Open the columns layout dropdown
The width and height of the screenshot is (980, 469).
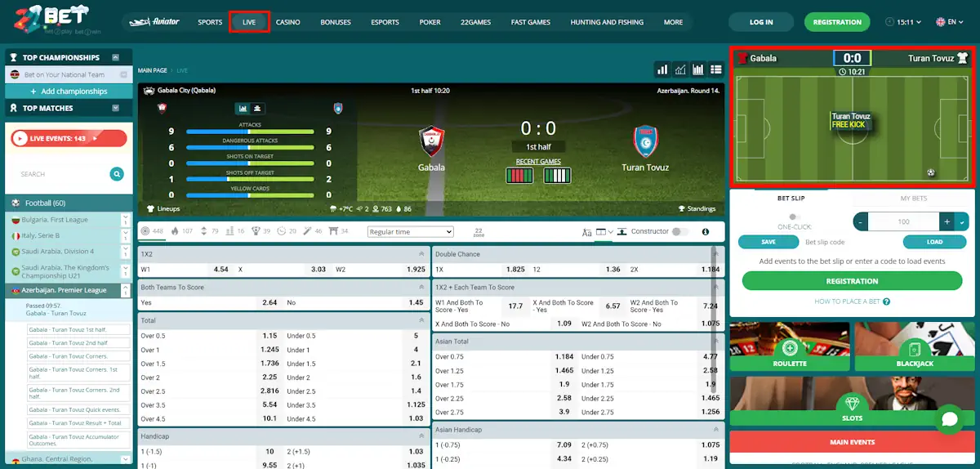coord(604,232)
